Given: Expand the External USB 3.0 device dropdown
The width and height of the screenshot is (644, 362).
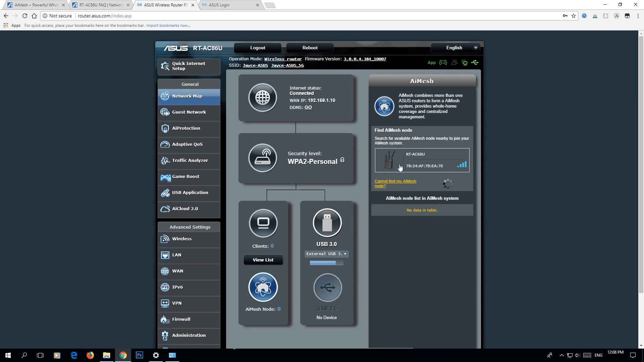Looking at the screenshot, I should click(326, 254).
